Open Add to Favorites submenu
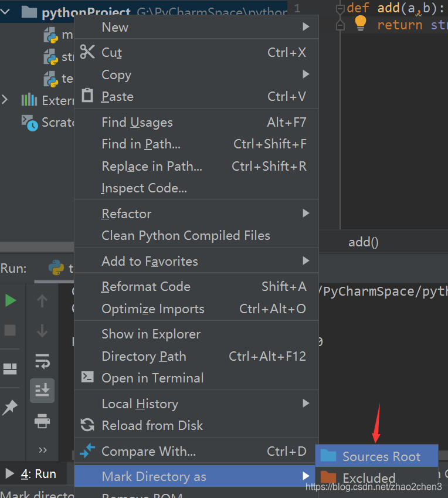The image size is (448, 498). (196, 261)
